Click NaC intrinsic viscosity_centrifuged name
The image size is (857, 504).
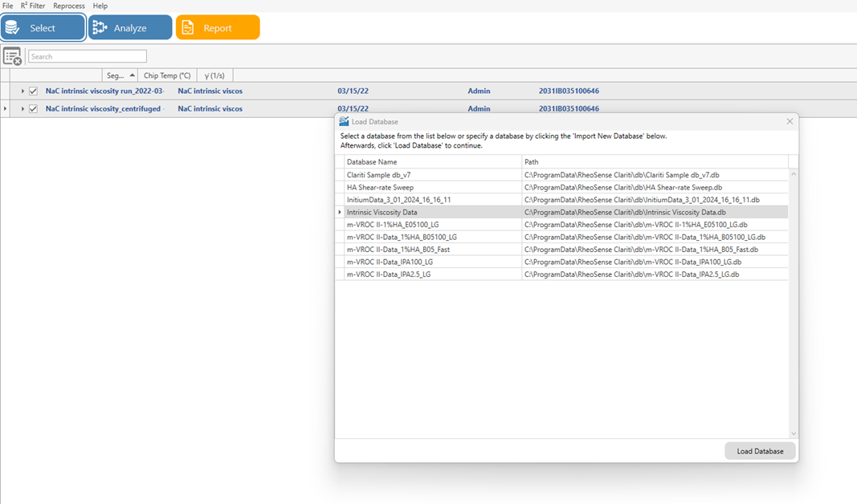click(104, 108)
